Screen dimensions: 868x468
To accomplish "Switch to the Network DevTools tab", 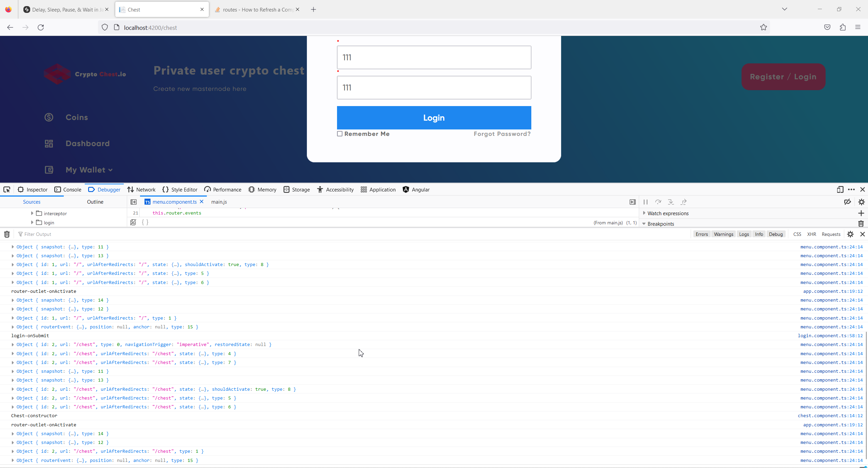I will (x=141, y=189).
